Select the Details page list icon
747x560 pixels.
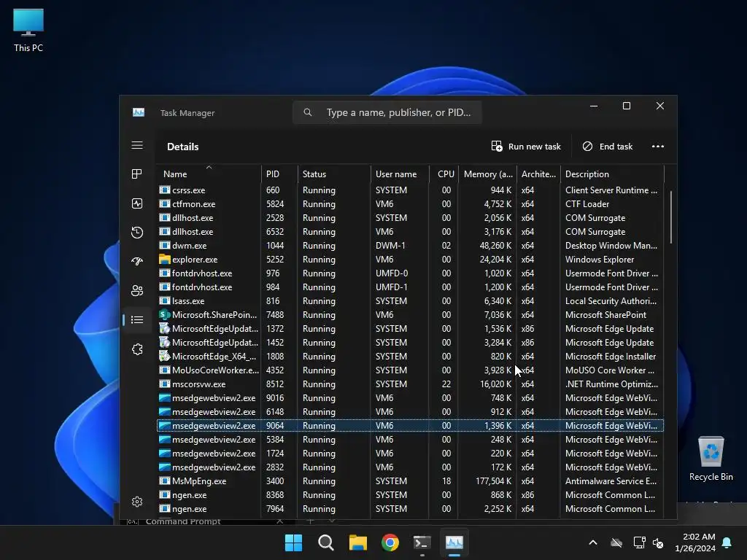tap(137, 319)
